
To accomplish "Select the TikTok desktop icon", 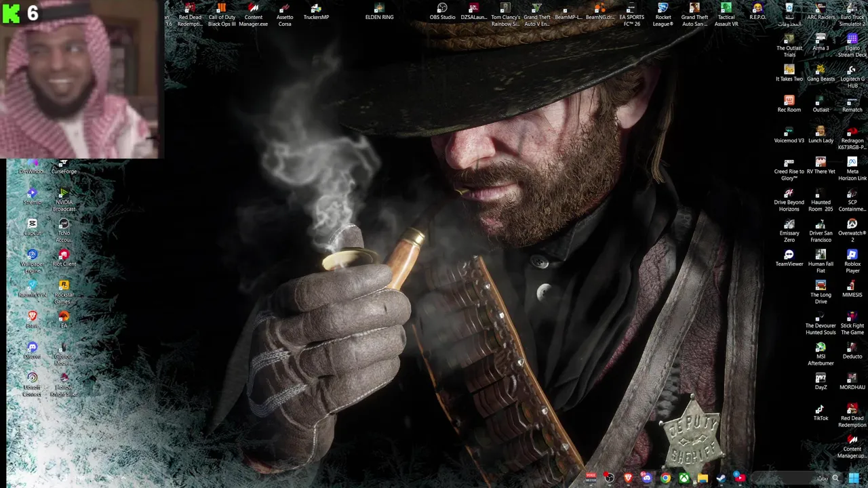I will click(x=821, y=412).
